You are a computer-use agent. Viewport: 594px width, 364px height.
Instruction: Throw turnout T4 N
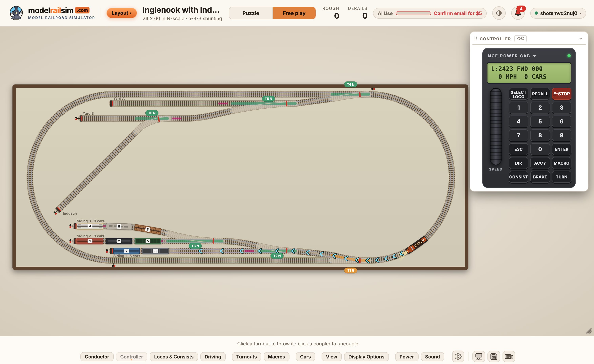point(350,84)
